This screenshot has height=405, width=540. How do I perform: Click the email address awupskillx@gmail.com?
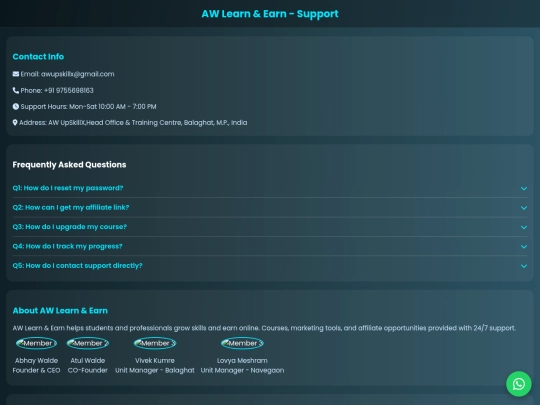(77, 74)
